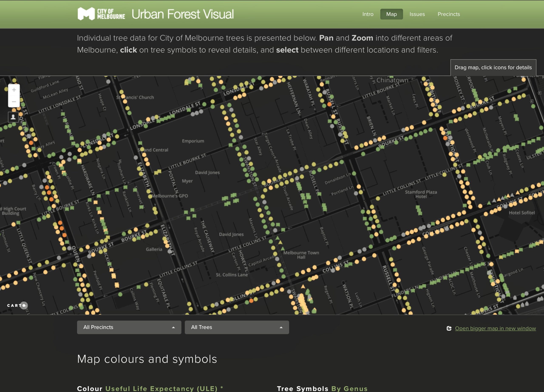Expand the All Precincts list via its arrow
The image size is (544, 392).
coord(173,327)
